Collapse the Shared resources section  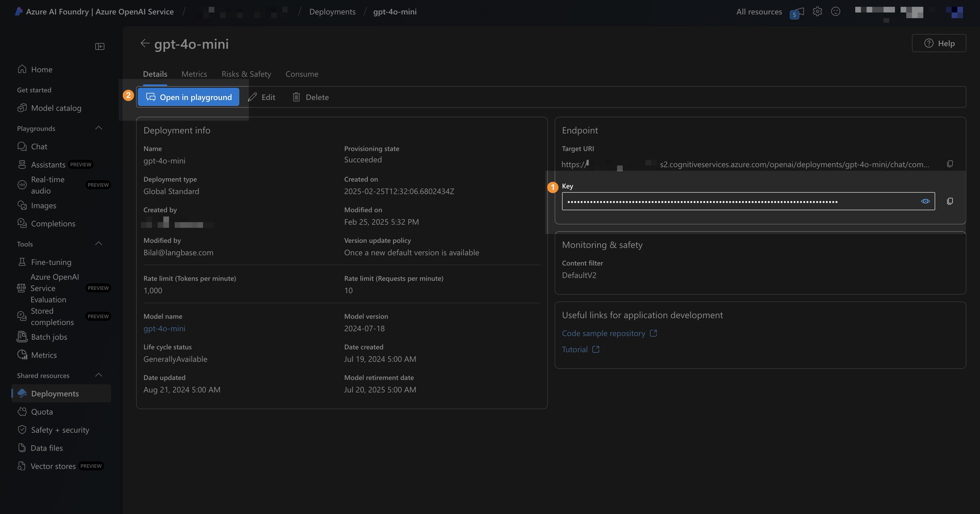(98, 375)
